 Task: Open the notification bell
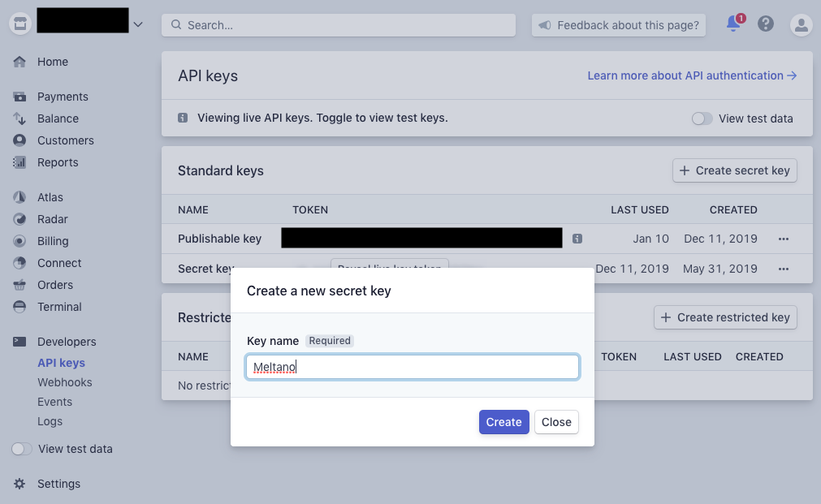(x=732, y=24)
